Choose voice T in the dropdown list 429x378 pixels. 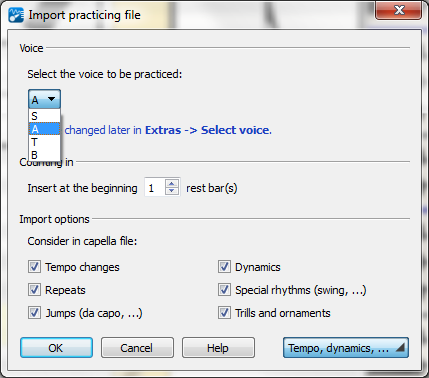44,142
